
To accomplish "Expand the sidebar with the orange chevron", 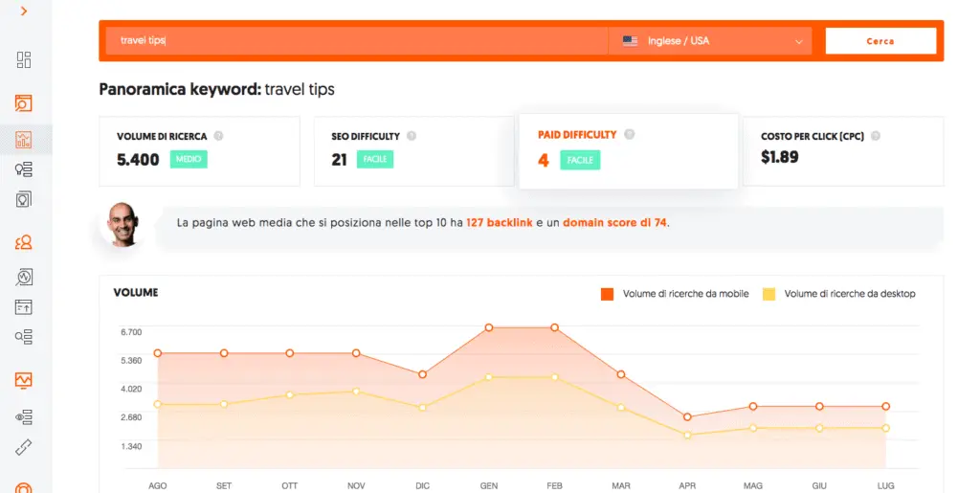I will coord(24,11).
